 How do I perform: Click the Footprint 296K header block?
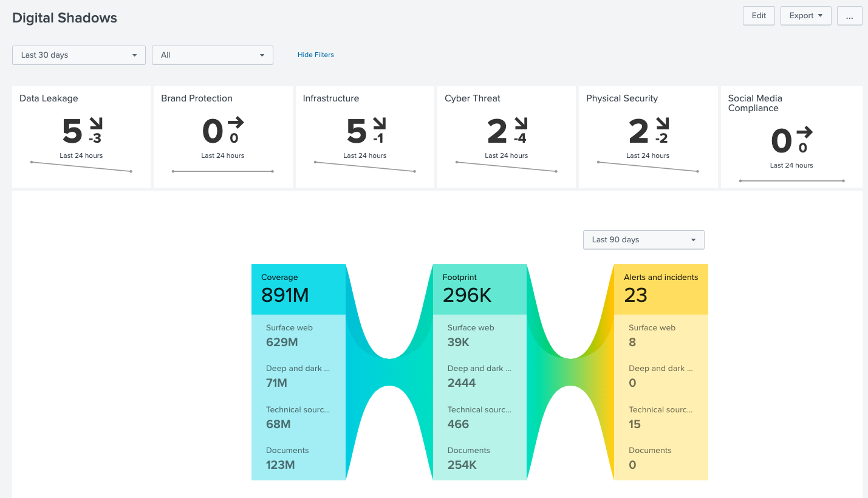479,289
